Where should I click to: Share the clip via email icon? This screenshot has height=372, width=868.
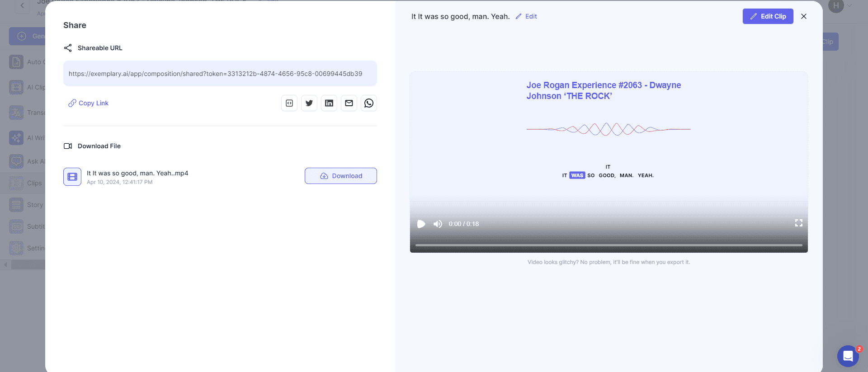click(x=349, y=103)
